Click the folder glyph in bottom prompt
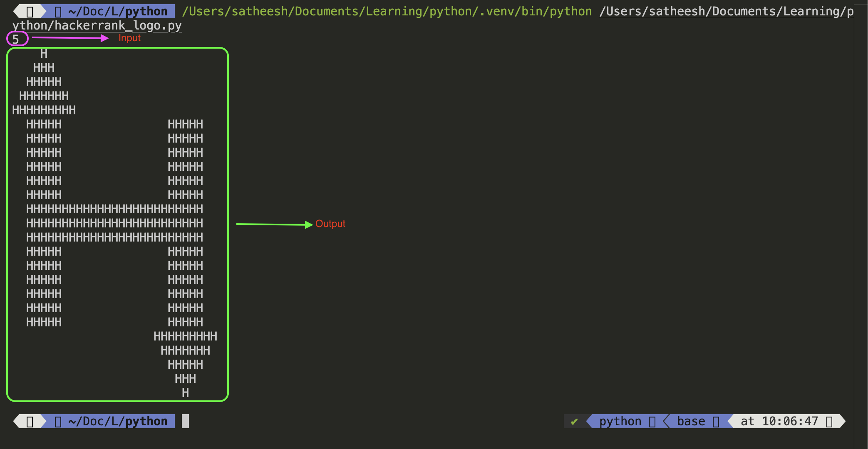This screenshot has width=868, height=449. click(x=58, y=422)
